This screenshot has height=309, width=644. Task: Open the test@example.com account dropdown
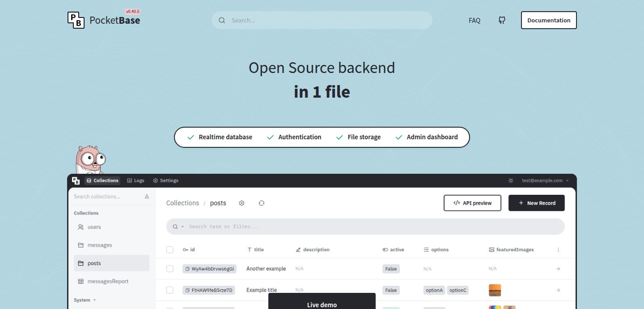(x=545, y=180)
